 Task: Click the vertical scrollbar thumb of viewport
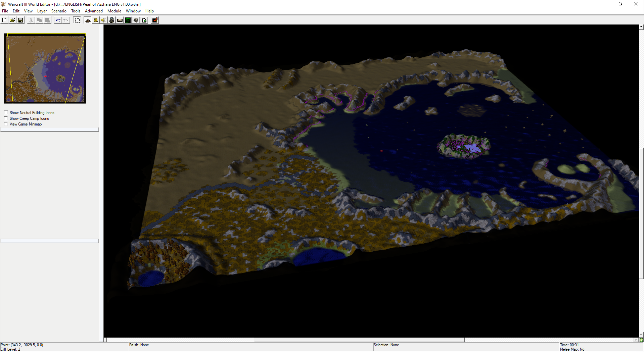(x=641, y=213)
